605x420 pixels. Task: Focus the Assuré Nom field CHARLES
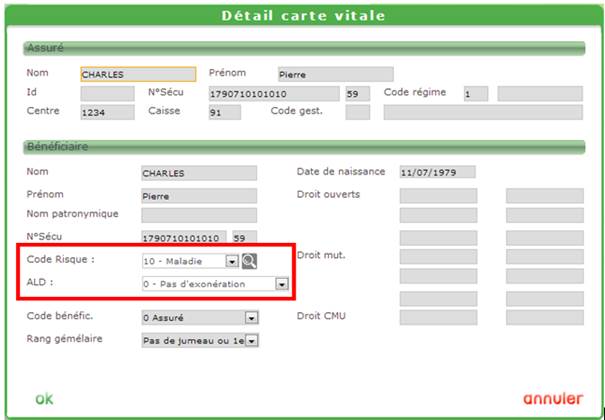point(138,74)
